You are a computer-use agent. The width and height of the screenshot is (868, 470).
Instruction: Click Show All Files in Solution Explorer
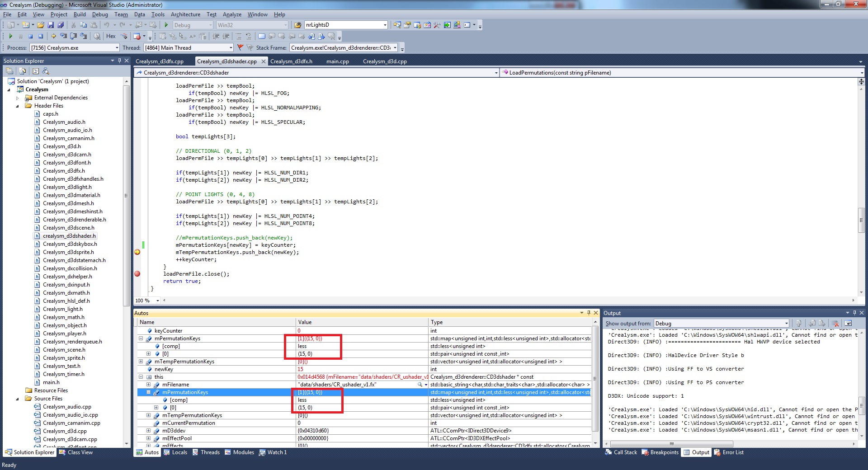pyautogui.click(x=22, y=71)
